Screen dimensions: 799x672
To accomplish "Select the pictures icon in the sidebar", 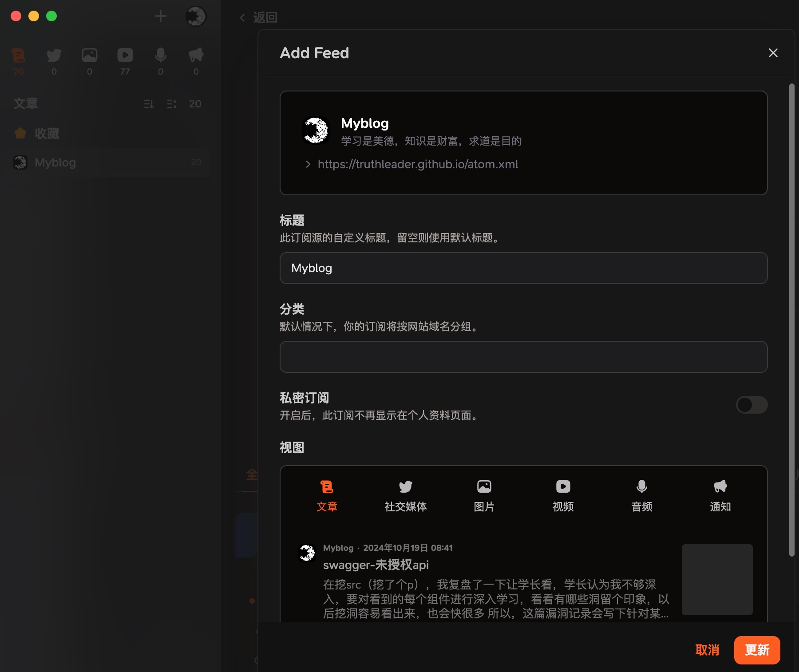I will coord(90,55).
